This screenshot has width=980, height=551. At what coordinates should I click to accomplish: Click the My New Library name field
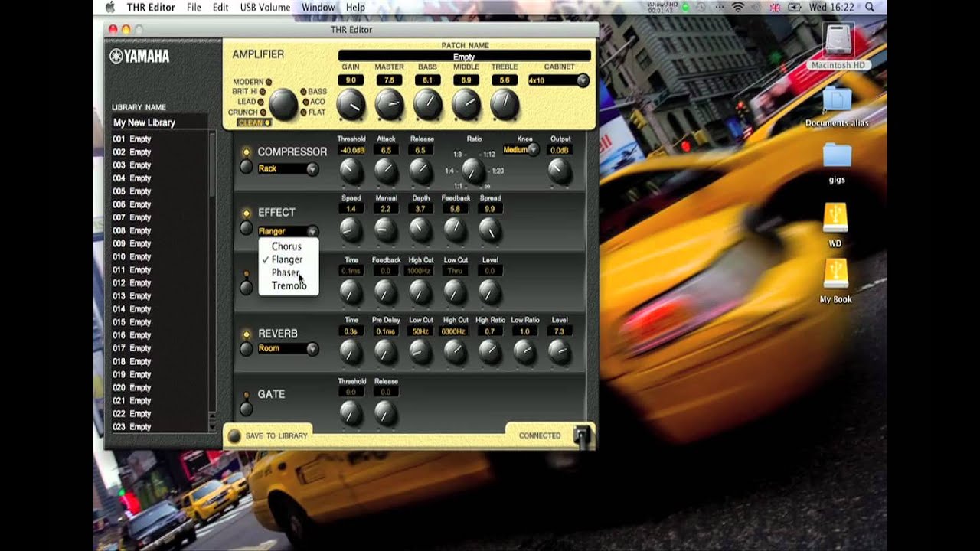click(x=159, y=122)
